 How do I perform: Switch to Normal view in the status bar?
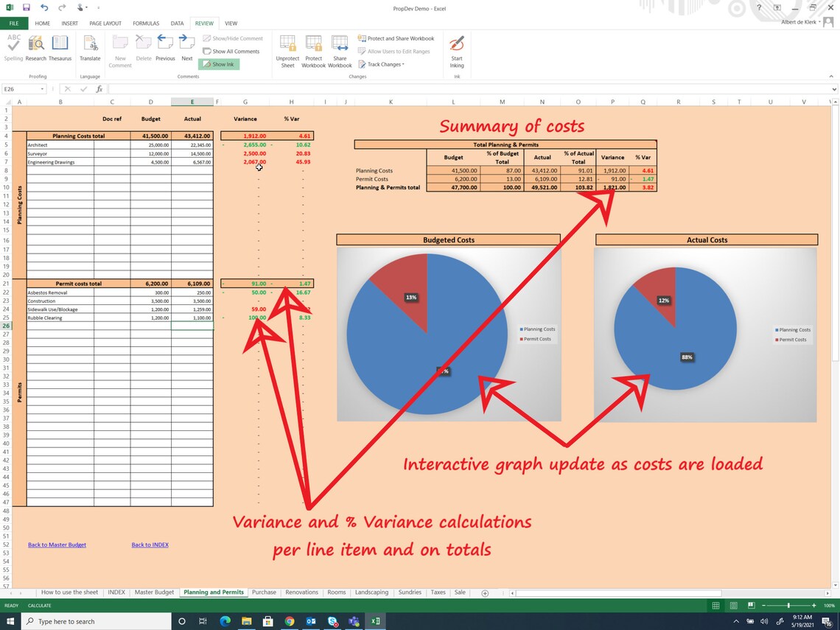(x=715, y=606)
